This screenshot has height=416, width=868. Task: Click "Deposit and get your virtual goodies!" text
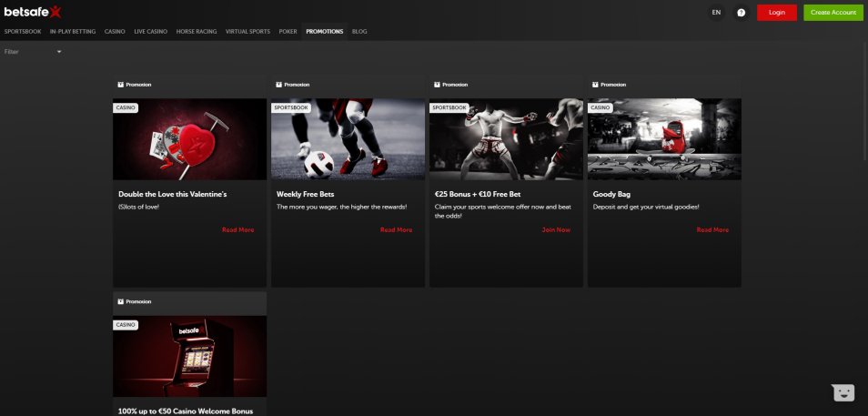[646, 208]
